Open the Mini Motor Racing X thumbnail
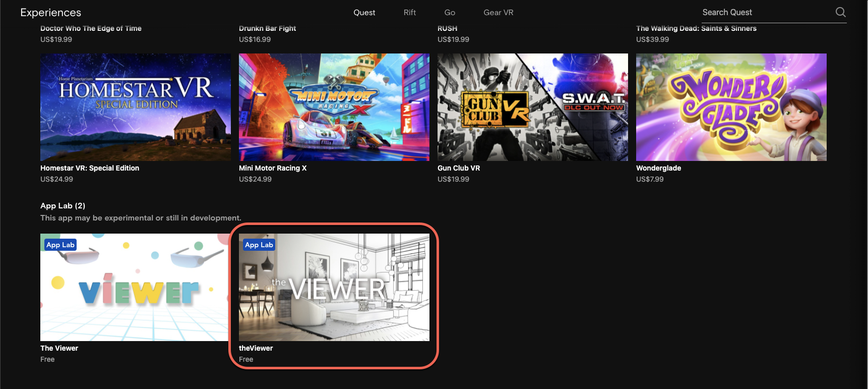Image resolution: width=868 pixels, height=389 pixels. click(334, 107)
